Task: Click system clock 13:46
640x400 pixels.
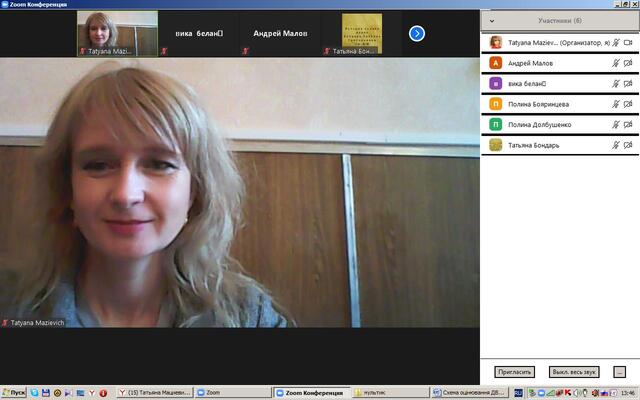Action: [628, 393]
